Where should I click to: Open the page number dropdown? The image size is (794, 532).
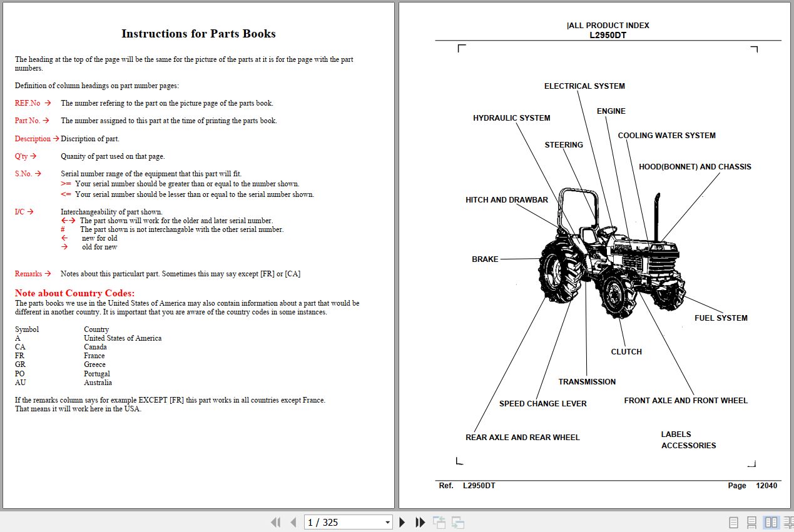coord(387,523)
